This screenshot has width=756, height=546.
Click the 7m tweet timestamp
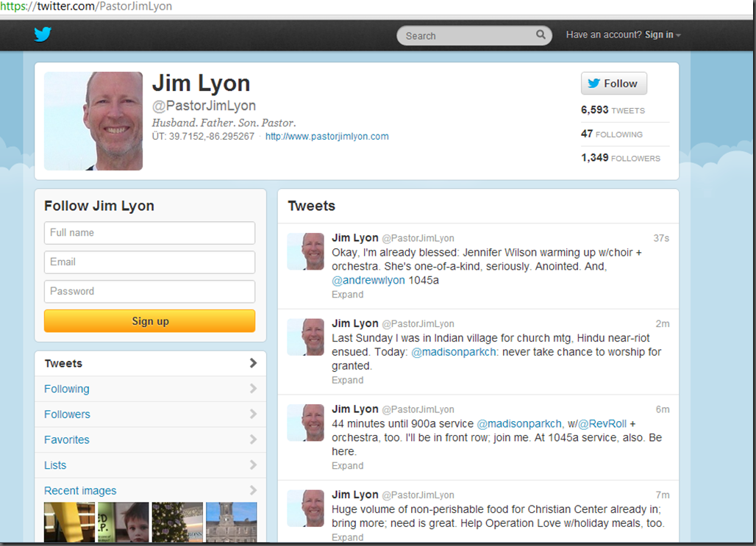tap(663, 495)
